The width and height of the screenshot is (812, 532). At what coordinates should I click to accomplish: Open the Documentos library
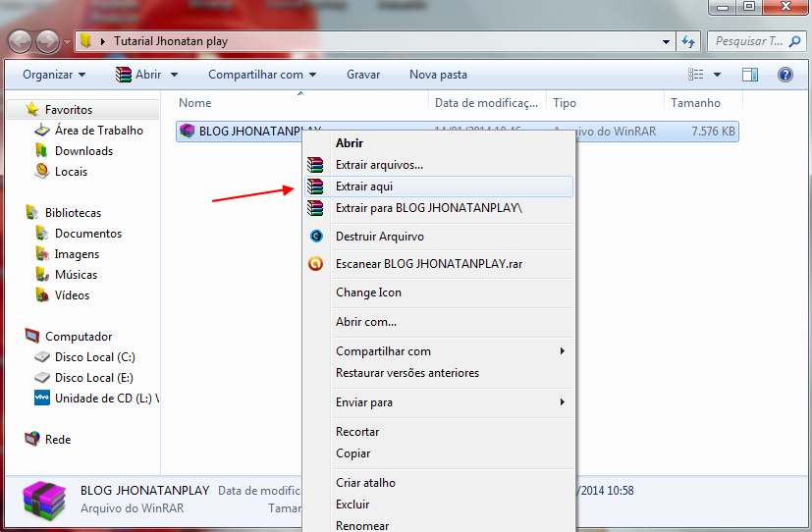(x=88, y=234)
